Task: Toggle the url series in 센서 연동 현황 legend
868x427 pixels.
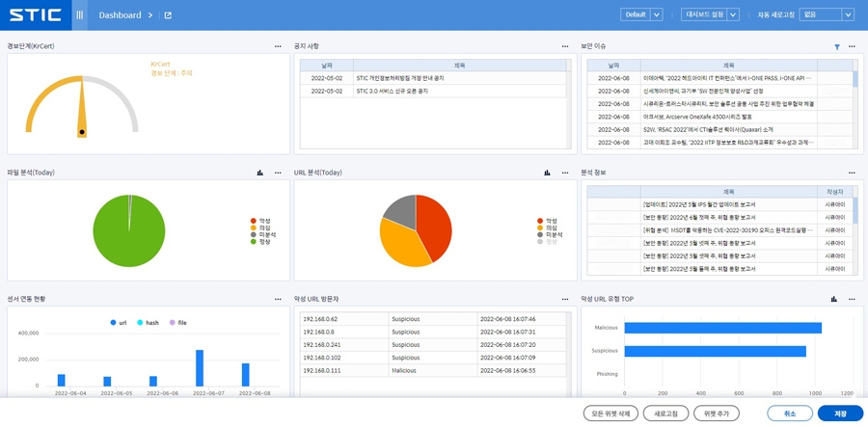Action: coord(119,323)
